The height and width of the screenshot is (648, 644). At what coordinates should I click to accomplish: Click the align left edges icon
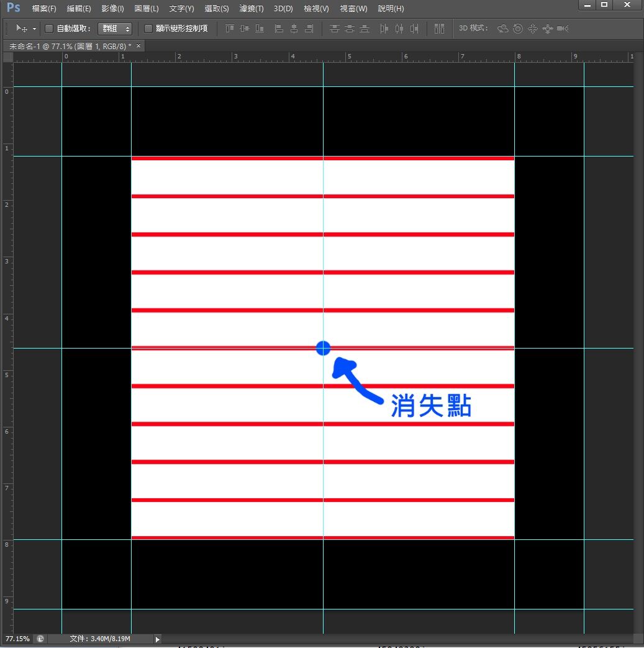[279, 29]
